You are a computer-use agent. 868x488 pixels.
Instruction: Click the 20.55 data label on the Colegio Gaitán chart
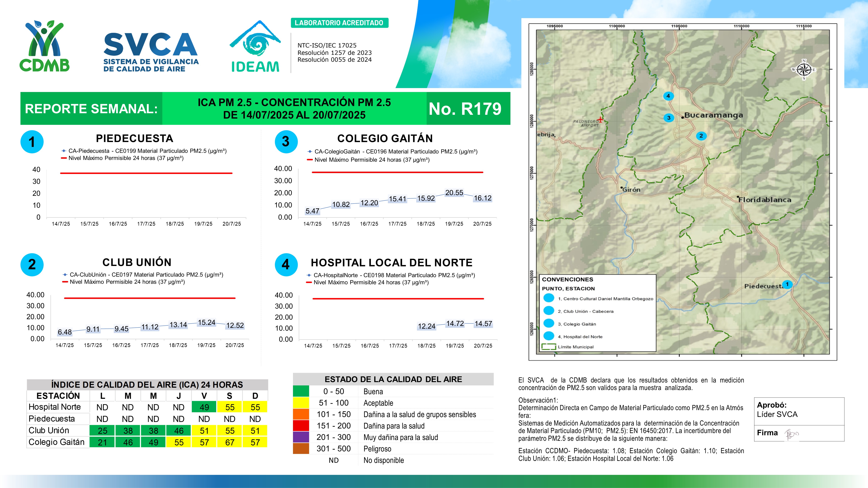(x=454, y=193)
